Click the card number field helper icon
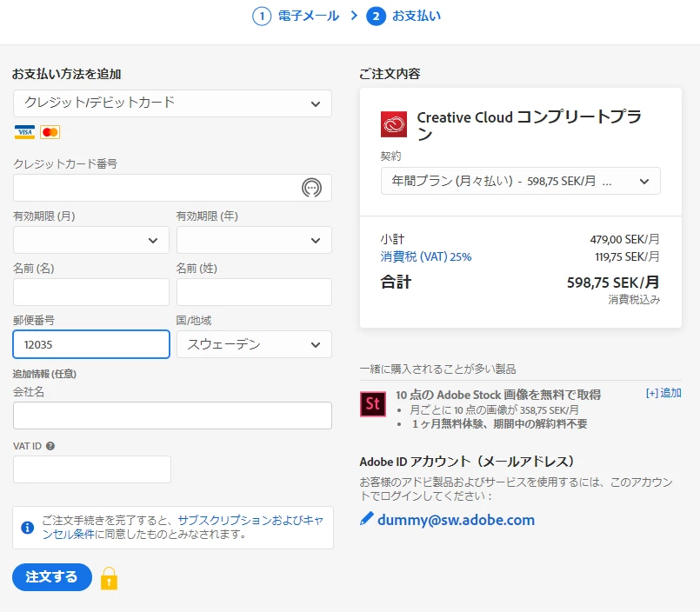The height and width of the screenshot is (612, 700). click(311, 188)
